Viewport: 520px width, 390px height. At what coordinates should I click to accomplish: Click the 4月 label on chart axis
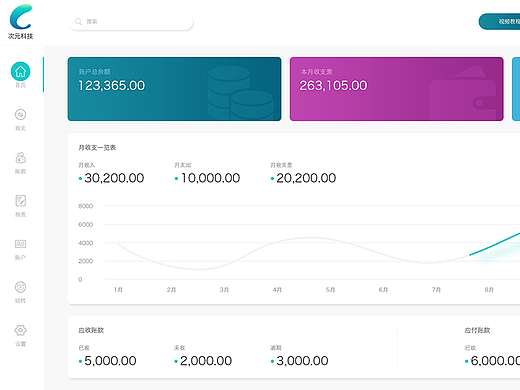[277, 290]
